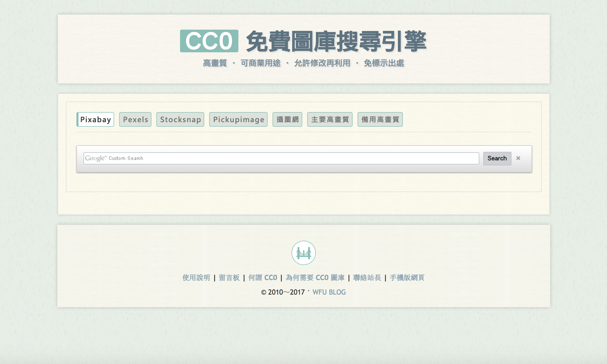The height and width of the screenshot is (364, 607).
Task: Click the Search button
Action: [x=497, y=158]
